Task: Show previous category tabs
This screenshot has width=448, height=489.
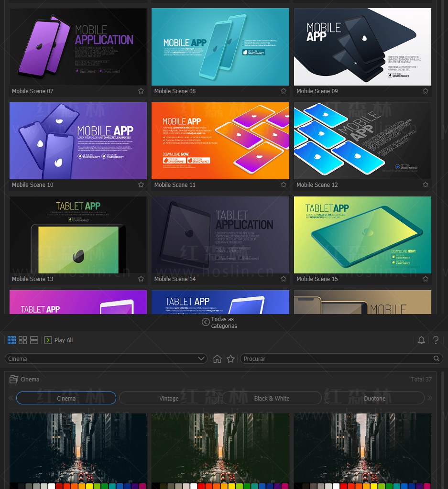Action: tap(11, 398)
